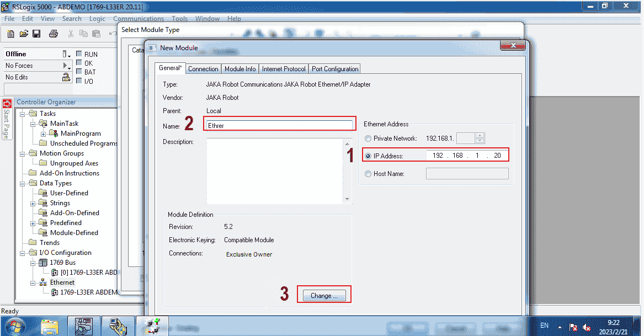Save the project with the floppy disk icon
This screenshot has height=336, width=644.
coord(36,34)
